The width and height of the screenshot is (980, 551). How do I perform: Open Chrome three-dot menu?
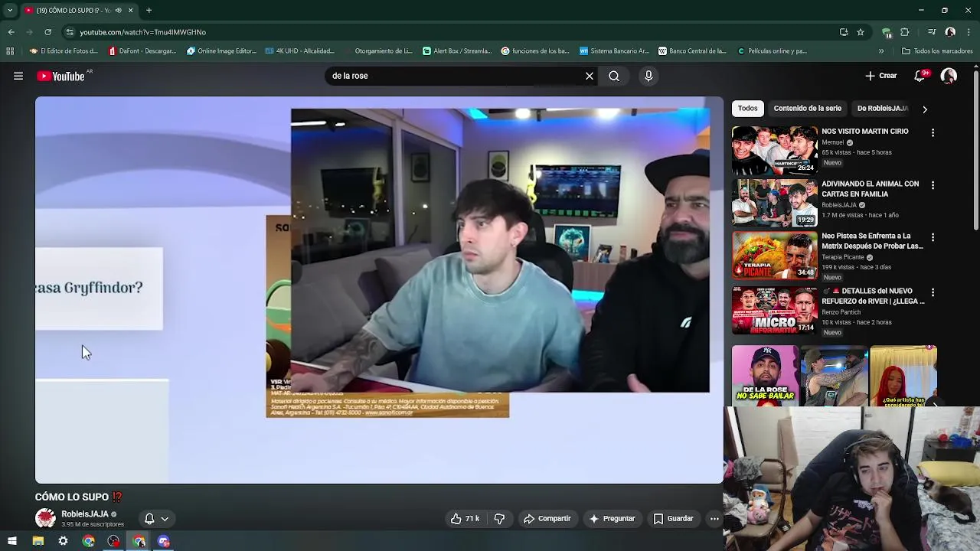tap(969, 32)
